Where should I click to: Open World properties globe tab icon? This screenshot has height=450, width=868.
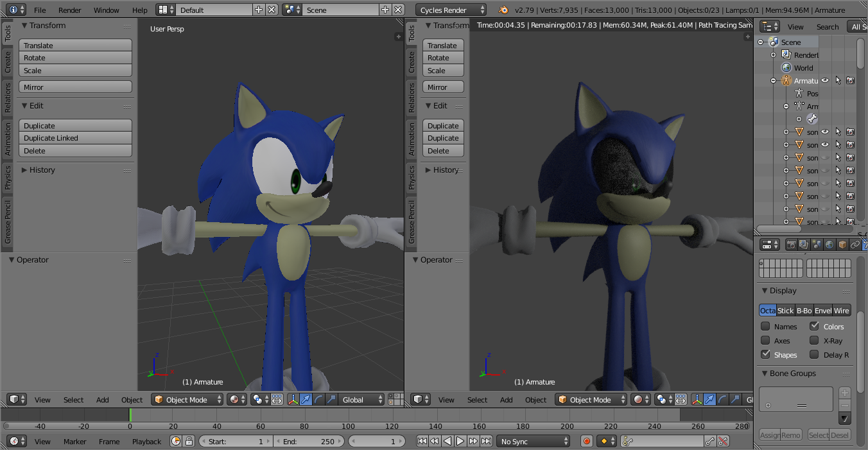pos(829,245)
